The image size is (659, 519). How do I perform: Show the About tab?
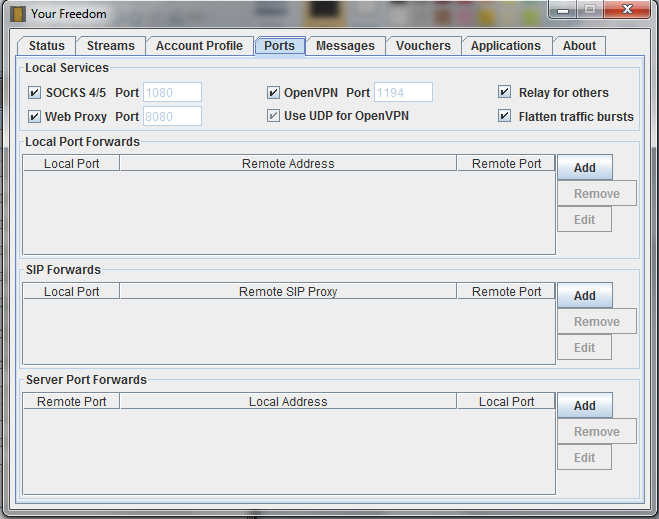[x=579, y=45]
